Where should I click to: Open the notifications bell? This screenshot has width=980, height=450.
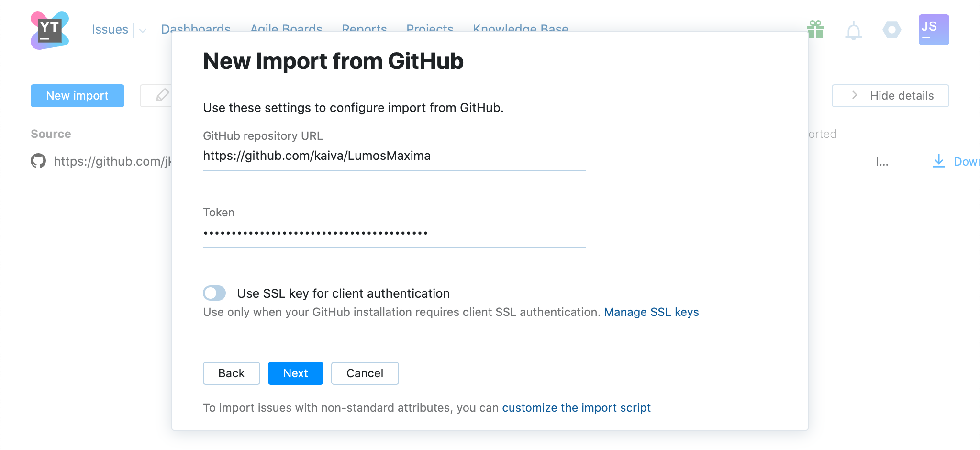pos(853,31)
